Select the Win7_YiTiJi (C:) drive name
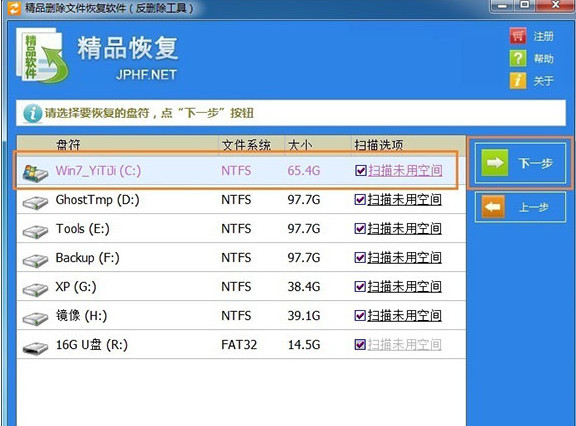Viewport: 576px width, 426px height. coord(98,171)
